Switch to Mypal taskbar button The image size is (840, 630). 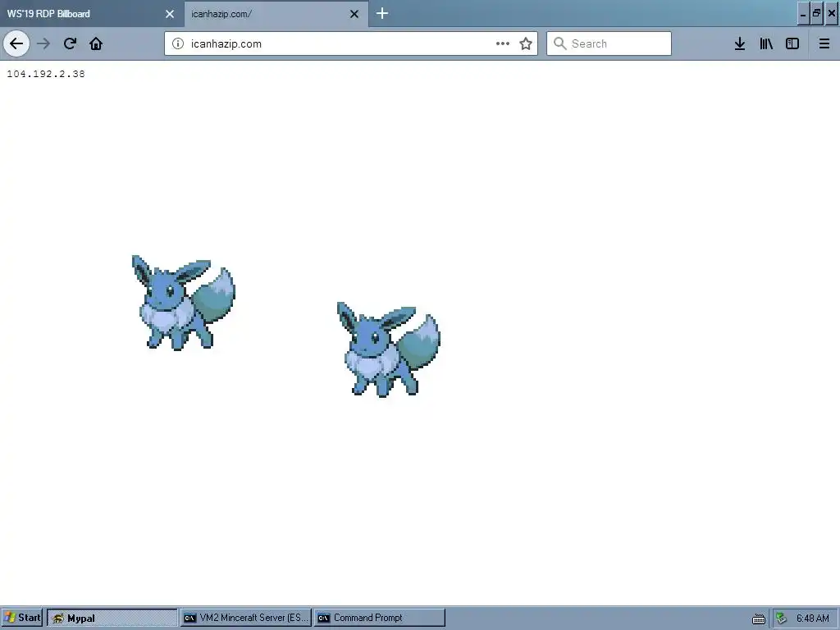coord(112,618)
